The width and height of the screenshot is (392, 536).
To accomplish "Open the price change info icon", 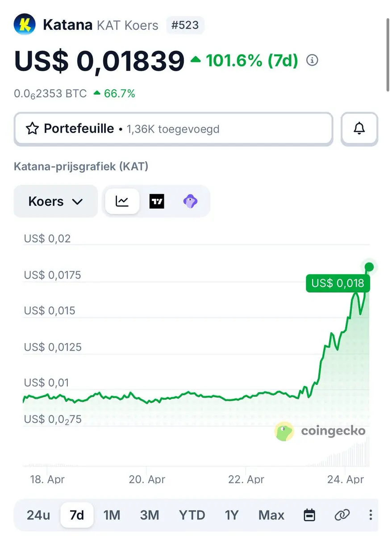I will [313, 60].
